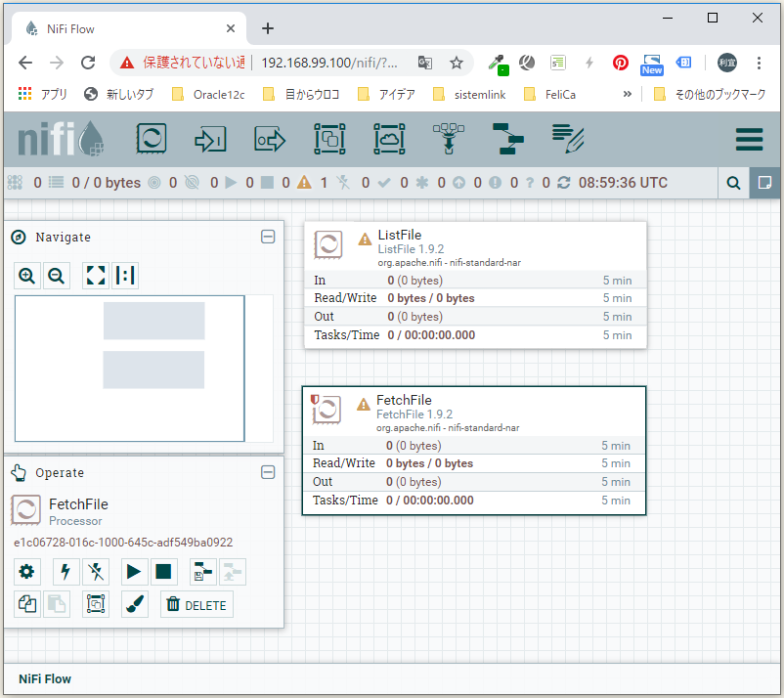The image size is (784, 698).
Task: Open the アプリ apps shortcut
Action: pyautogui.click(x=42, y=95)
